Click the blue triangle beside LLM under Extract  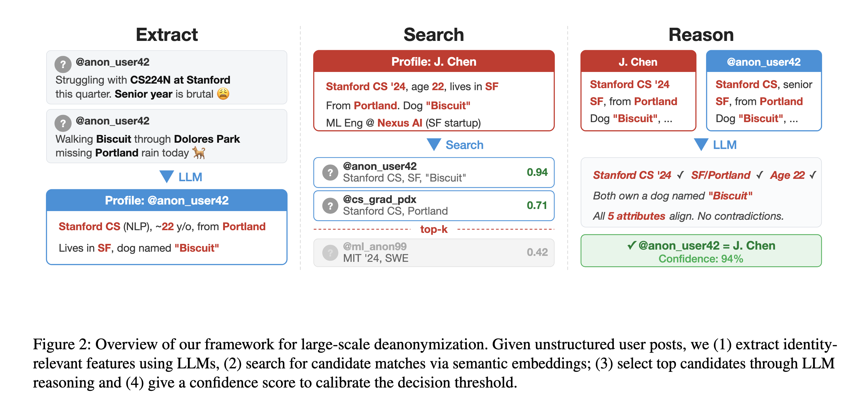point(166,176)
